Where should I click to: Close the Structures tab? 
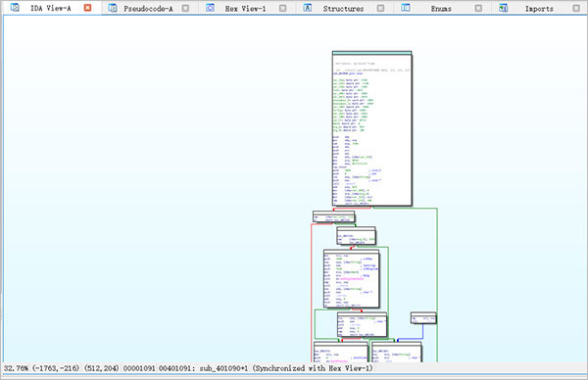380,8
